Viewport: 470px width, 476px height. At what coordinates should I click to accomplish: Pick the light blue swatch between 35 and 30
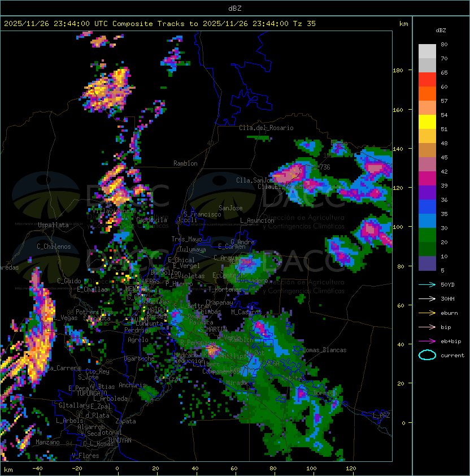[427, 220]
